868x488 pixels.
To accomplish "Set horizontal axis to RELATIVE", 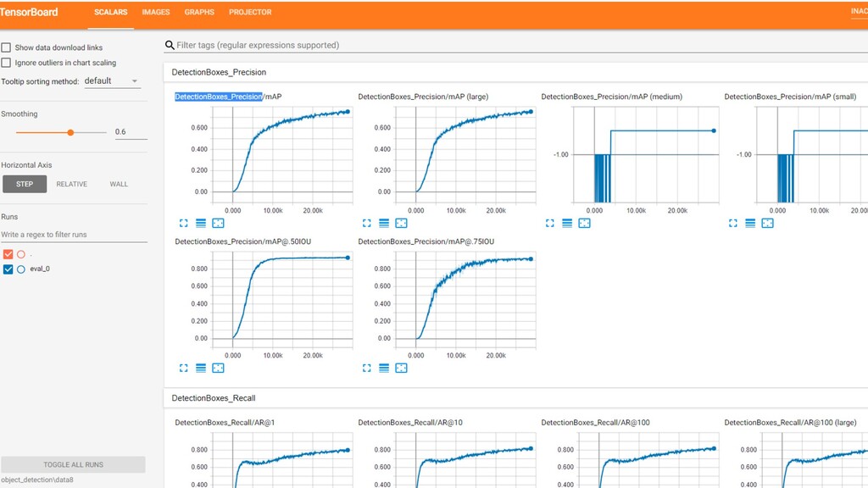I will (71, 184).
